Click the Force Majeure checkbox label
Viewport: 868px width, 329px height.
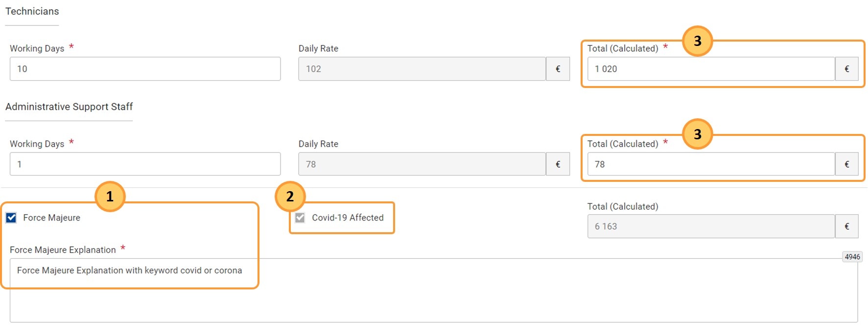[51, 218]
